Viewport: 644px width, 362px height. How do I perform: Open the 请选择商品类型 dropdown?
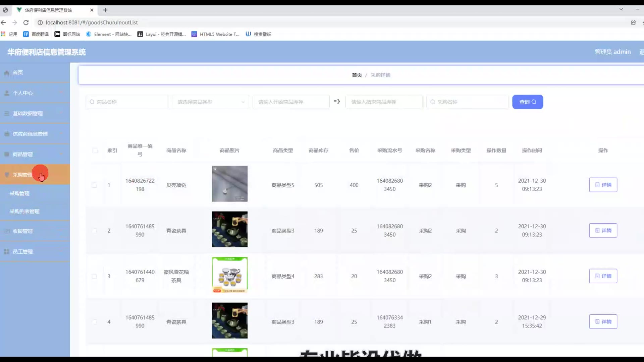(x=210, y=102)
